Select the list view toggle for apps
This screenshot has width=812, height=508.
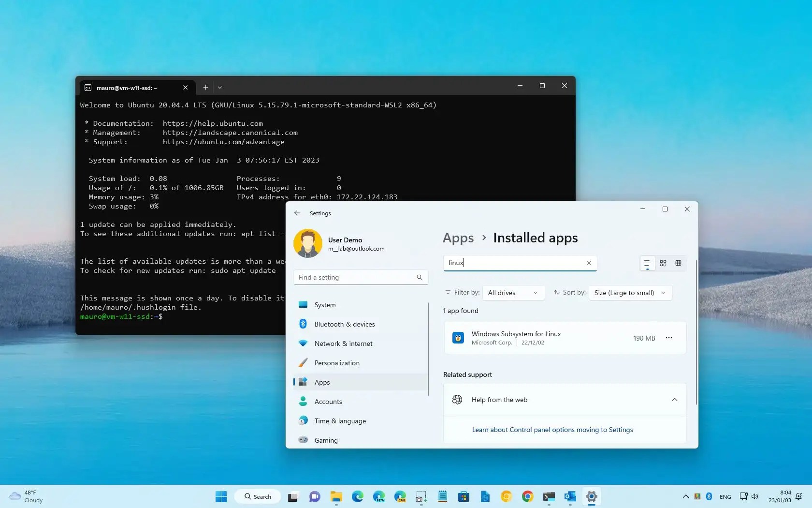click(x=647, y=263)
